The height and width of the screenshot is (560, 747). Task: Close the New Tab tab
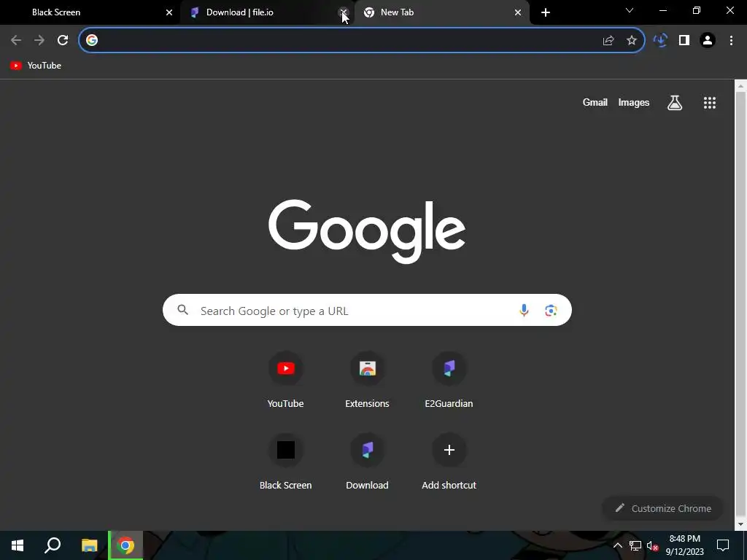(518, 12)
